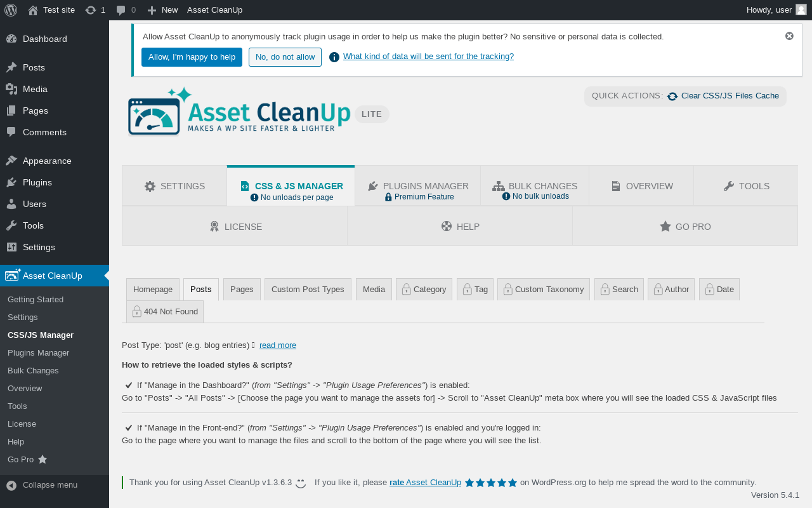The image size is (812, 508).
Task: Click the Go Pro star icon in submenu
Action: pyautogui.click(x=43, y=459)
